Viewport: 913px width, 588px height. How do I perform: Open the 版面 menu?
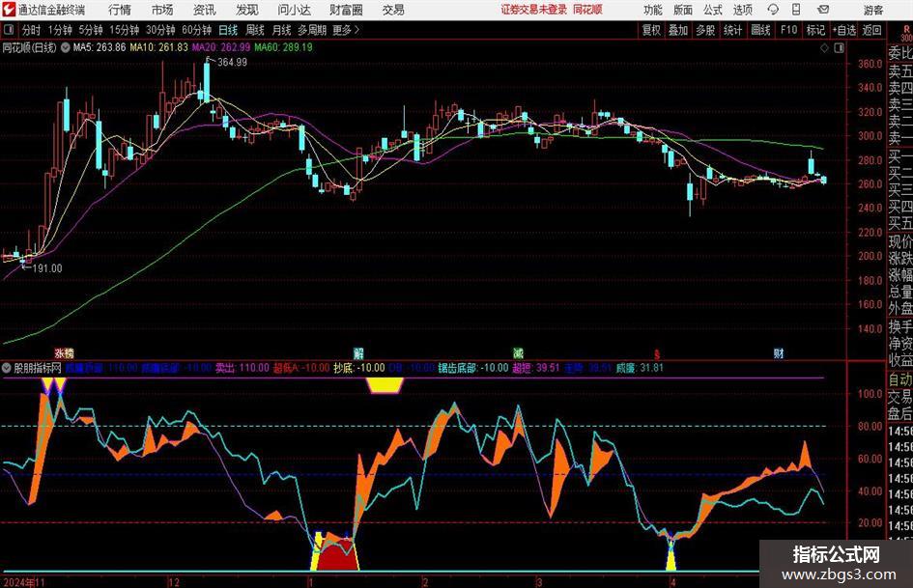pos(683,10)
